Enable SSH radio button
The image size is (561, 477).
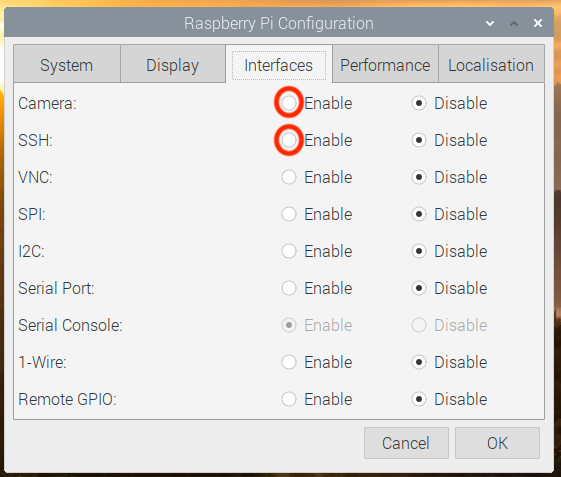click(x=289, y=140)
